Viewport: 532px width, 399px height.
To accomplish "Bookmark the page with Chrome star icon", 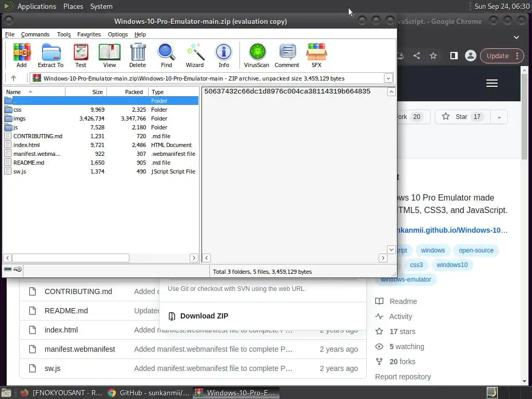I will (x=433, y=56).
